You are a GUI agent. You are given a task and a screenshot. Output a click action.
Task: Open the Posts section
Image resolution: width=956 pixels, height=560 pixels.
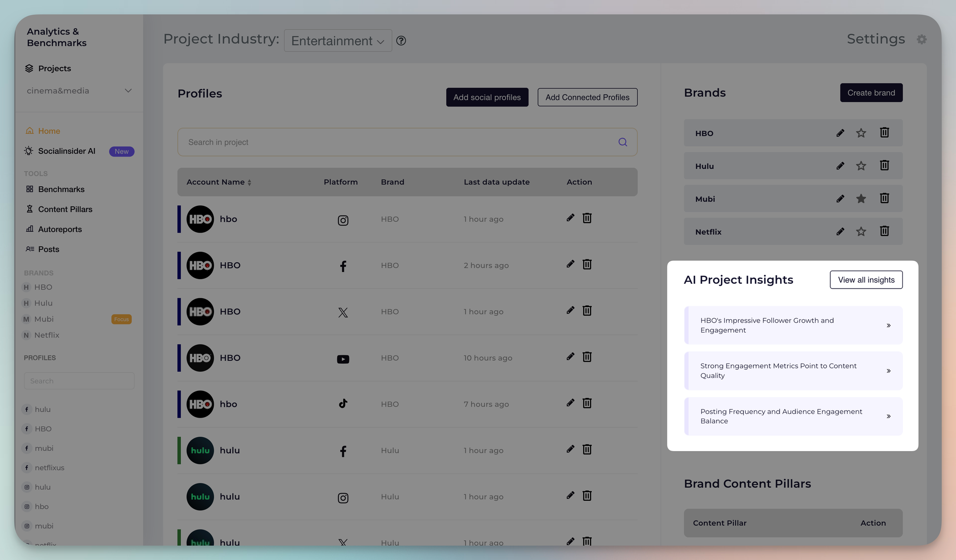coord(48,249)
